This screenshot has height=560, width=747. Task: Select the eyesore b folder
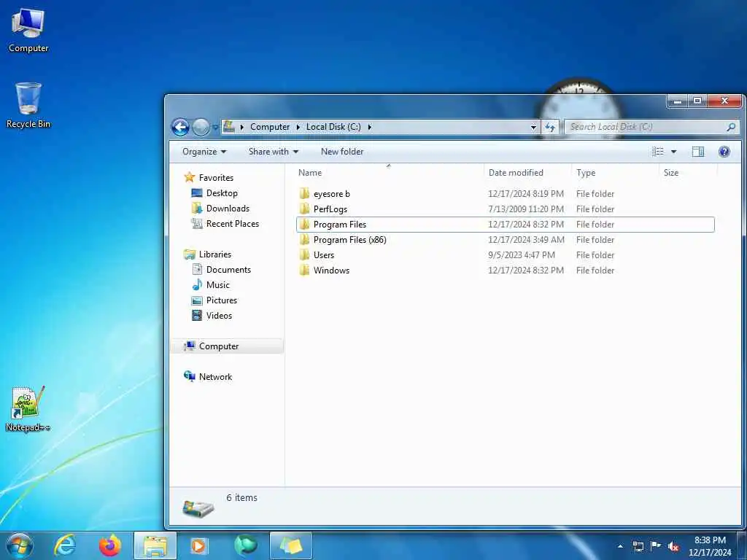point(505,194)
